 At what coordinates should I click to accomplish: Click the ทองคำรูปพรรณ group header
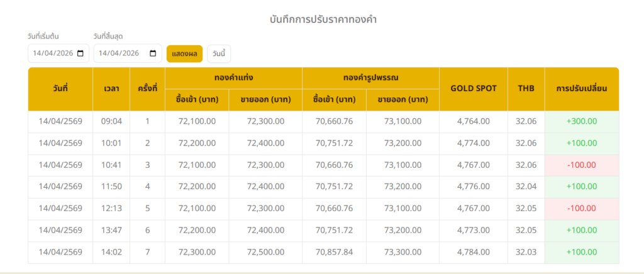pos(370,78)
